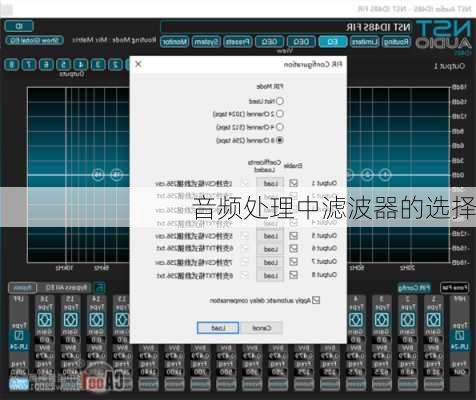This screenshot has width=476, height=400.
Task: Select the 4 Channel (512 taps) FIR mode
Action: (x=280, y=127)
